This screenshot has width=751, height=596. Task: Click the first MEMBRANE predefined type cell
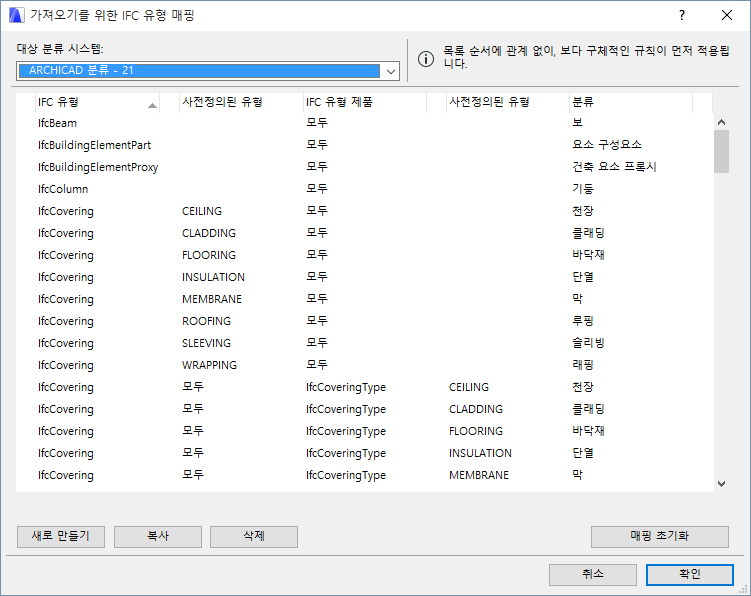click(x=212, y=299)
